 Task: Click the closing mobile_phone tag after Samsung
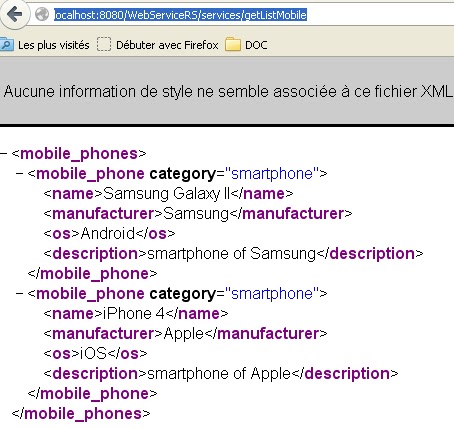[x=92, y=274]
